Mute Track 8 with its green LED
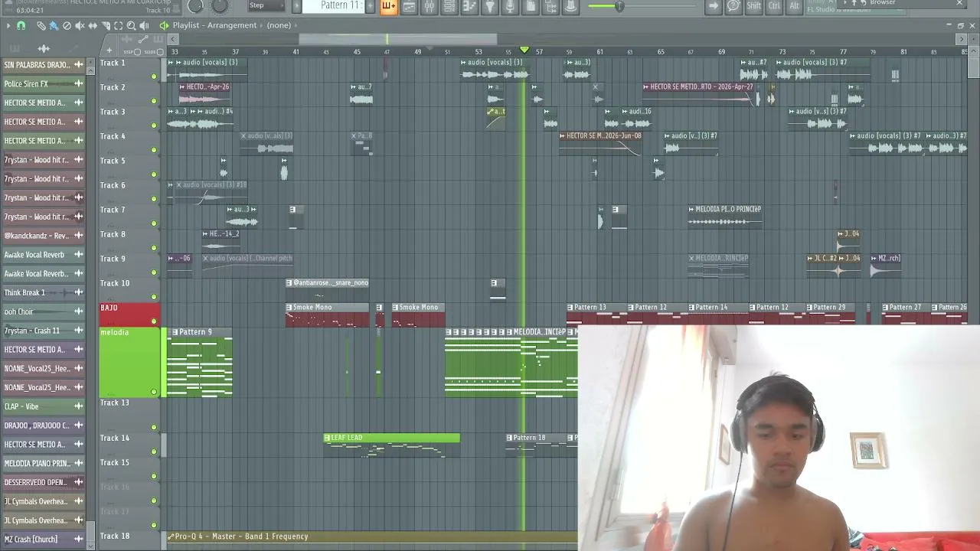Screen dimensions: 980x551 tap(154, 248)
